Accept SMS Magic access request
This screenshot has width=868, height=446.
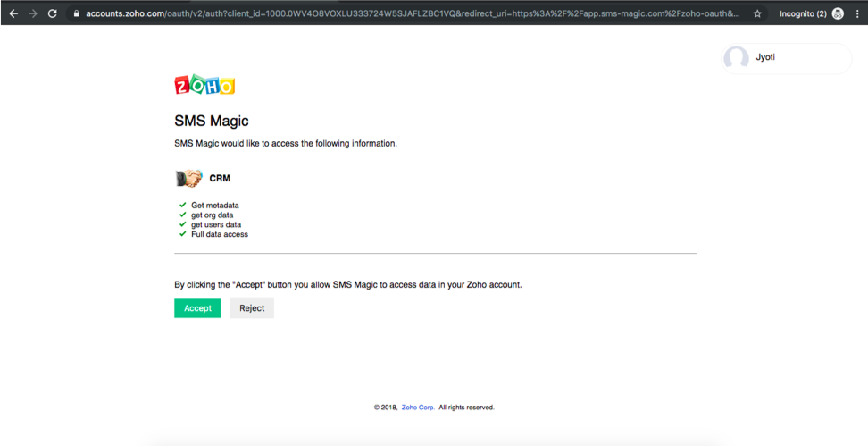click(x=197, y=308)
